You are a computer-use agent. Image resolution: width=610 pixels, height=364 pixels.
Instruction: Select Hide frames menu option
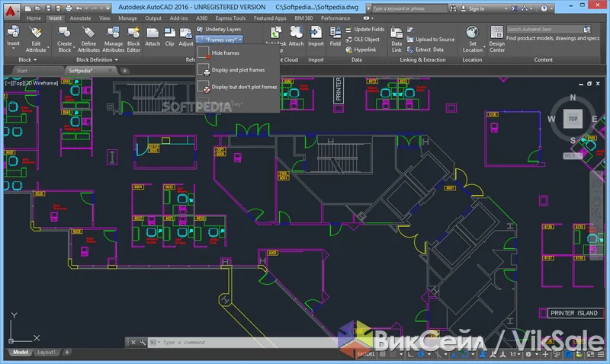click(237, 53)
